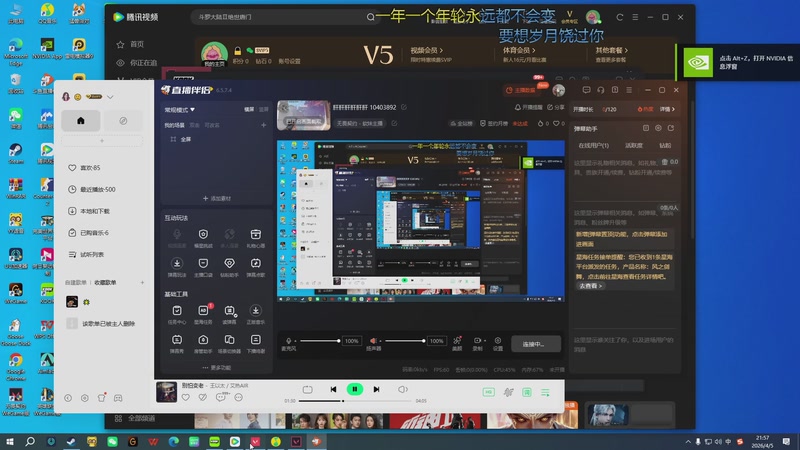
Task: Edit the live room title pencil icon
Action: point(404,107)
